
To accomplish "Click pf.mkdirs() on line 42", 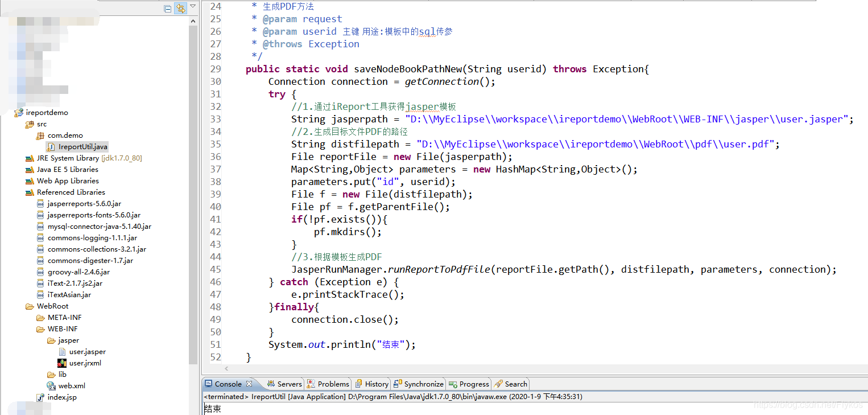I will 348,232.
